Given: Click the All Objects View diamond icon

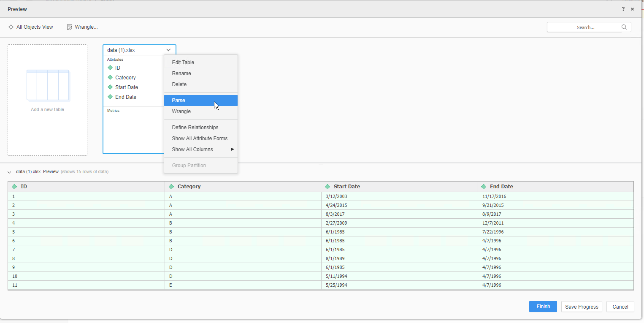Looking at the screenshot, I should click(x=11, y=27).
